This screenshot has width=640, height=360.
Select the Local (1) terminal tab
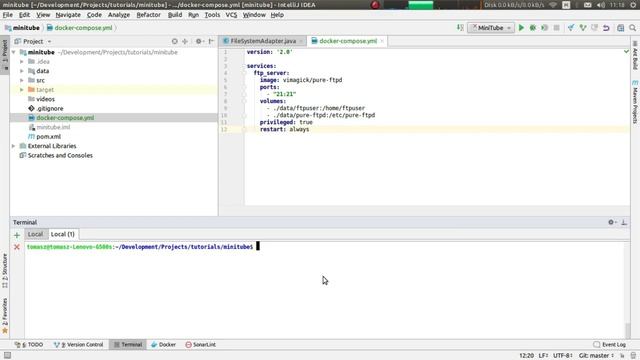(62, 234)
